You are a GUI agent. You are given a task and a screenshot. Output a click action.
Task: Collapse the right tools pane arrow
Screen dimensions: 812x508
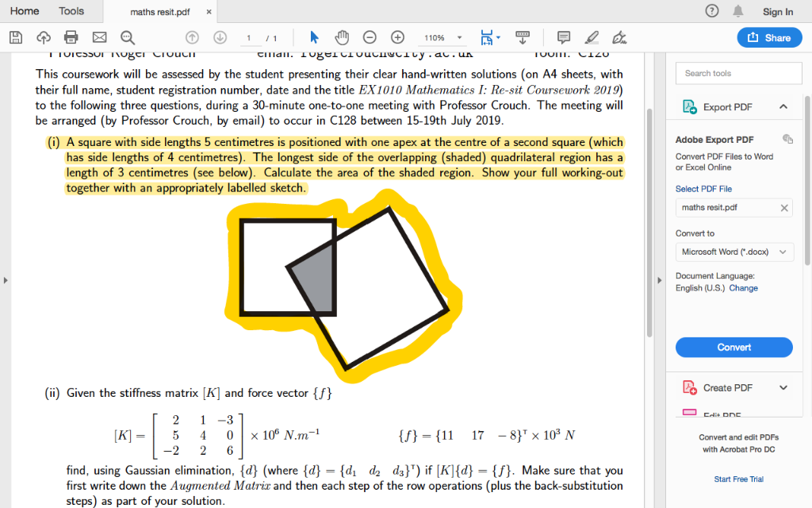659,280
